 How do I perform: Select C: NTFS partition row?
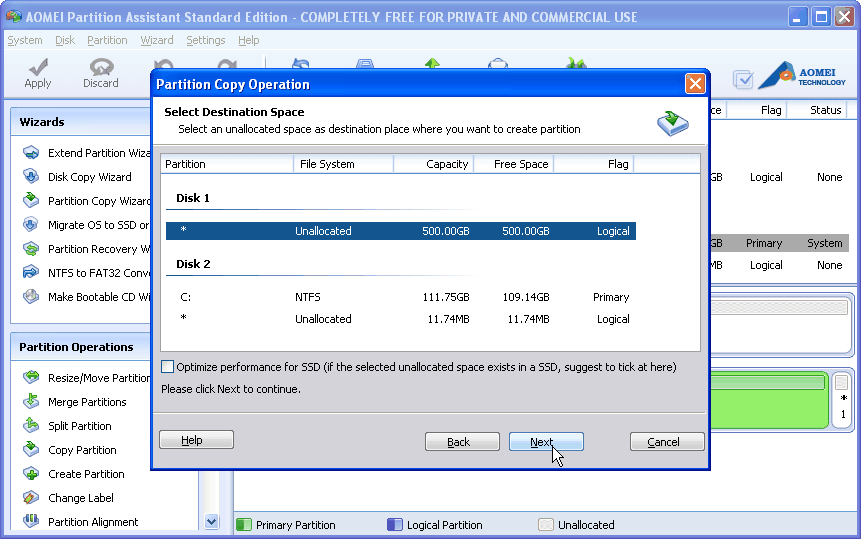click(401, 297)
